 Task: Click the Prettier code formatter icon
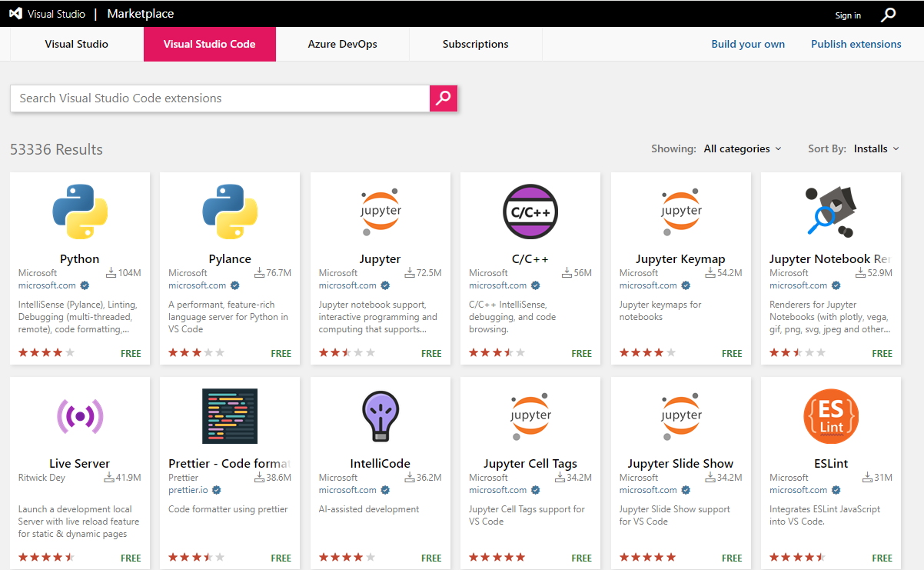pyautogui.click(x=230, y=416)
